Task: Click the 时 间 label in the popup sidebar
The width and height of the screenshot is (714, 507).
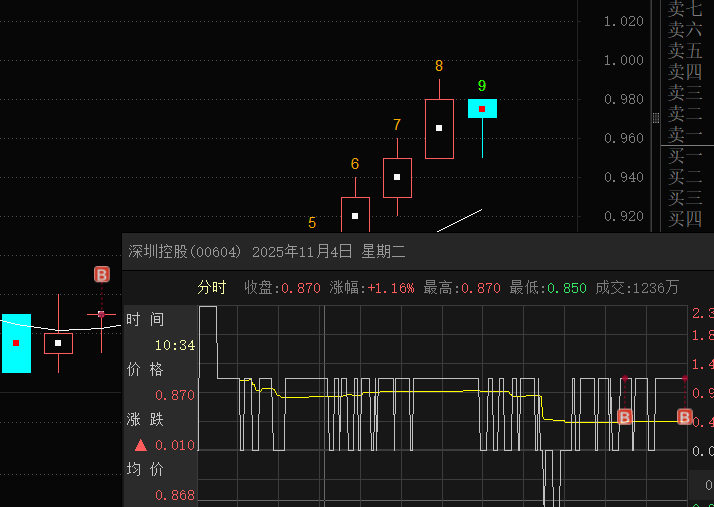Action: tap(145, 320)
